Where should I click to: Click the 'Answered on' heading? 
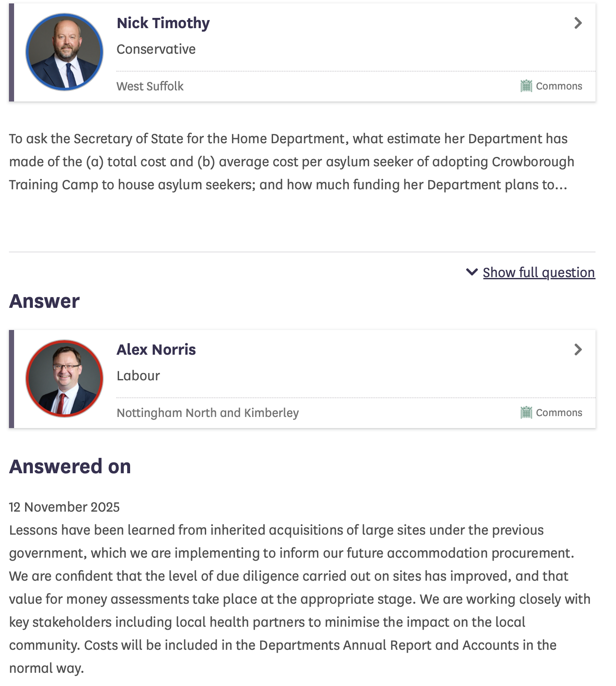click(x=70, y=466)
